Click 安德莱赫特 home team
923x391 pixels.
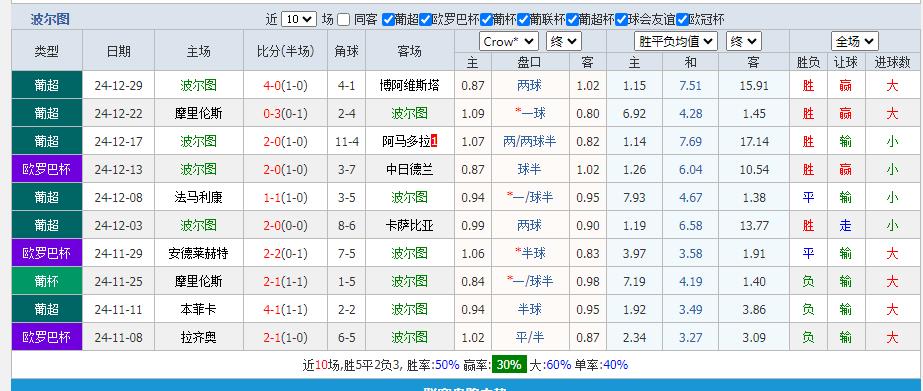point(199,253)
